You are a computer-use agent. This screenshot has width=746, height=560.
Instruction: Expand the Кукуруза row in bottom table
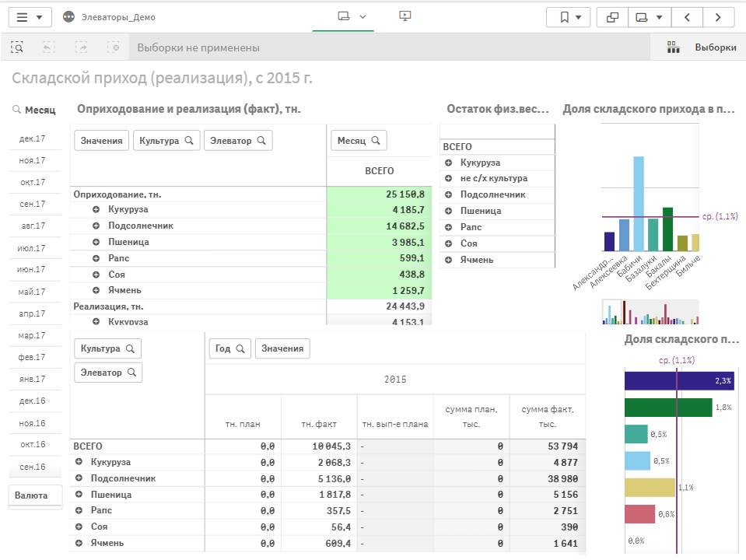[79, 462]
